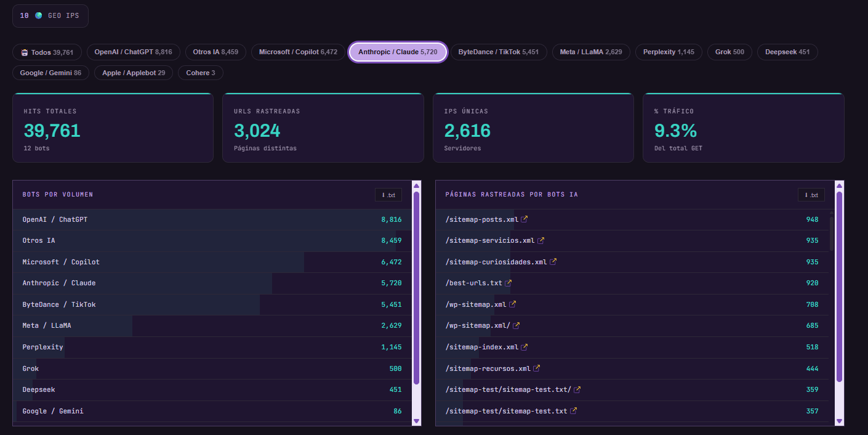Select the active Anthropic / Claude filter
Screen dimensions: 868x435
(398, 52)
